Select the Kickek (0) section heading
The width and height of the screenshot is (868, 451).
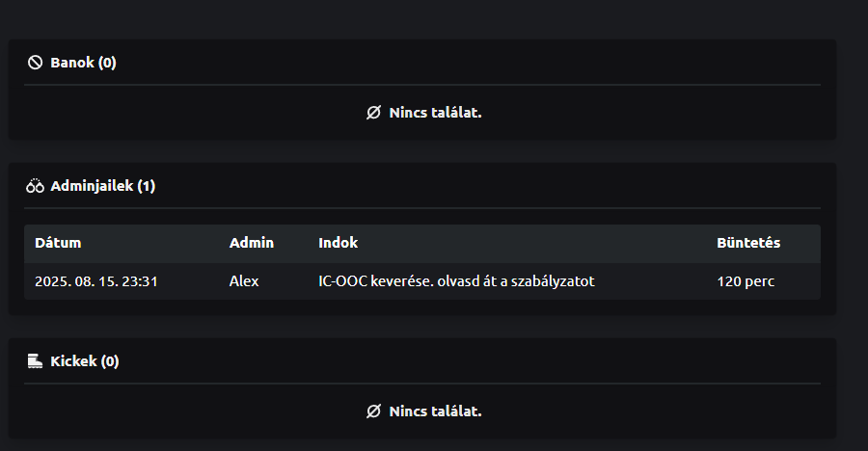(x=84, y=361)
